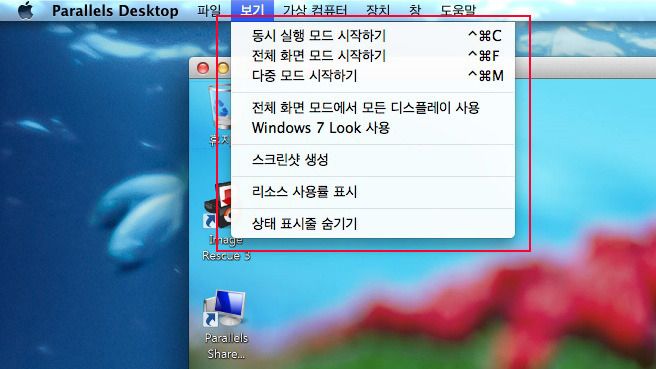Select 스크린샷 생성 menu item
This screenshot has width=656, height=369.
pos(373,160)
